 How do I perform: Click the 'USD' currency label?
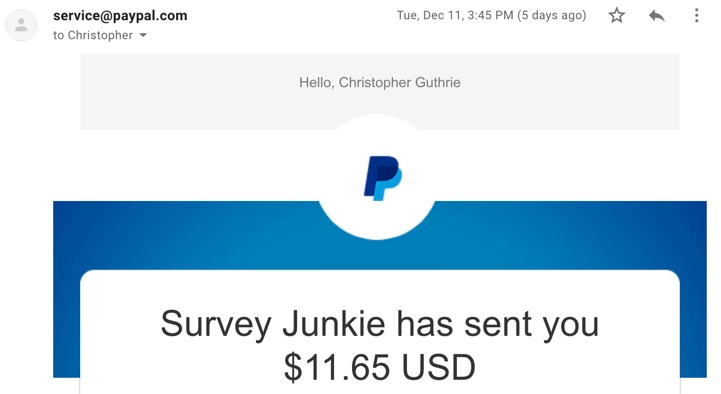438,367
